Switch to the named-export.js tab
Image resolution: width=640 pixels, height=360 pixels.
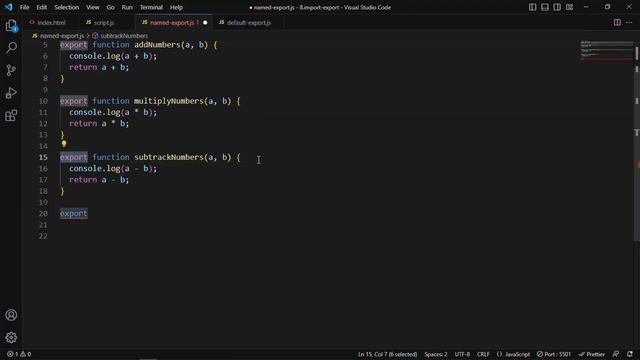tap(172, 22)
